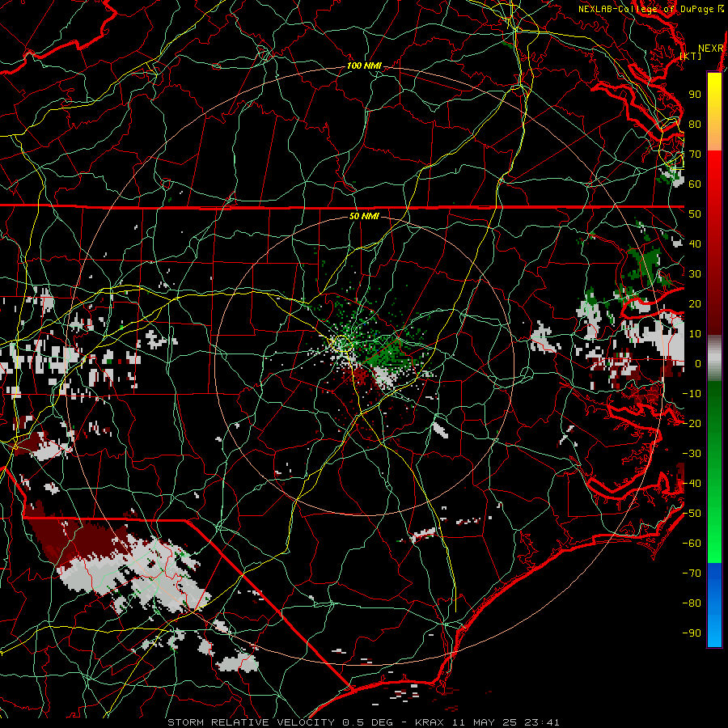The height and width of the screenshot is (728, 728).
Task: Click the 0 value on velocity scale
Action: (698, 364)
